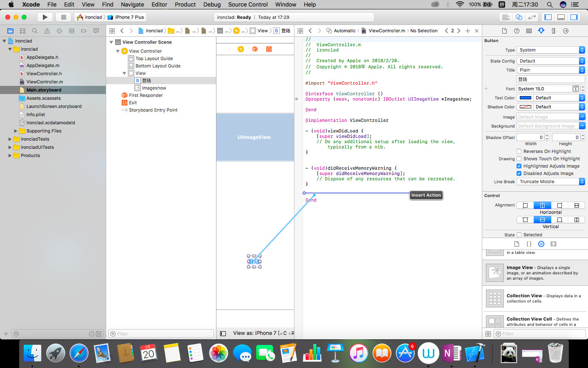588x368 pixels.
Task: Open the Code Snippet library
Action: [529, 244]
